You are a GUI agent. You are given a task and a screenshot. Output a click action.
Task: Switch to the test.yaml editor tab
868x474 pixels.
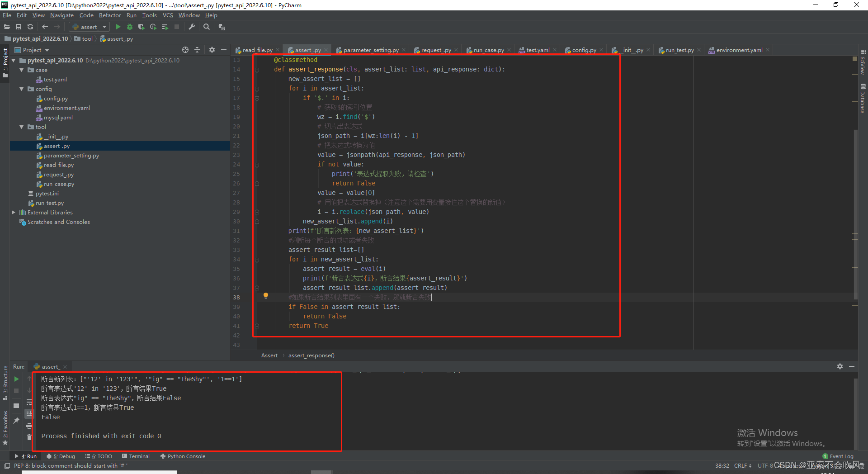click(x=538, y=50)
